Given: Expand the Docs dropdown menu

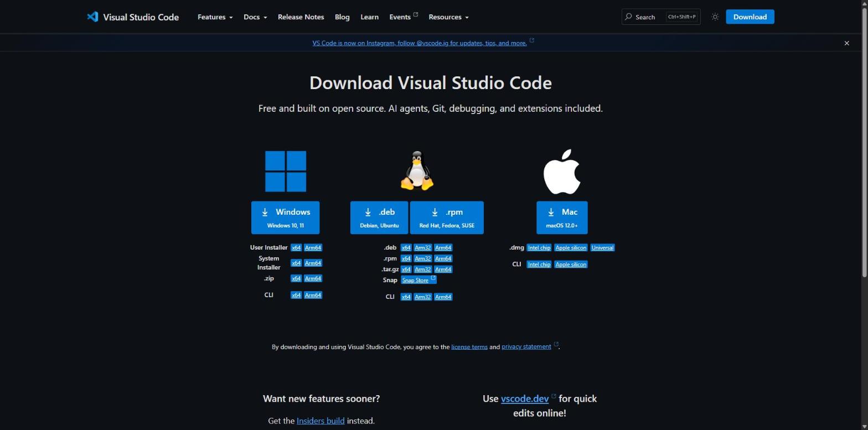Looking at the screenshot, I should (255, 17).
